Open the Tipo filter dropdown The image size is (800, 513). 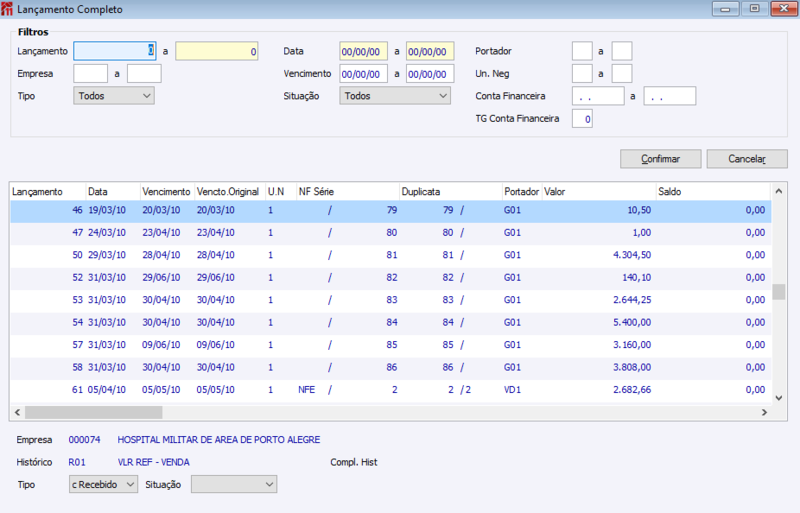coord(114,96)
